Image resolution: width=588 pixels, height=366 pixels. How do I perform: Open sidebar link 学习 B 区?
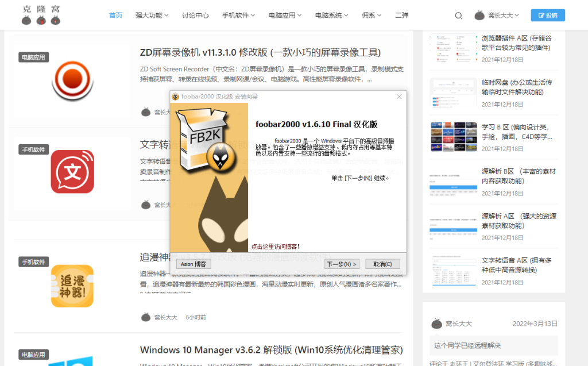(x=517, y=132)
